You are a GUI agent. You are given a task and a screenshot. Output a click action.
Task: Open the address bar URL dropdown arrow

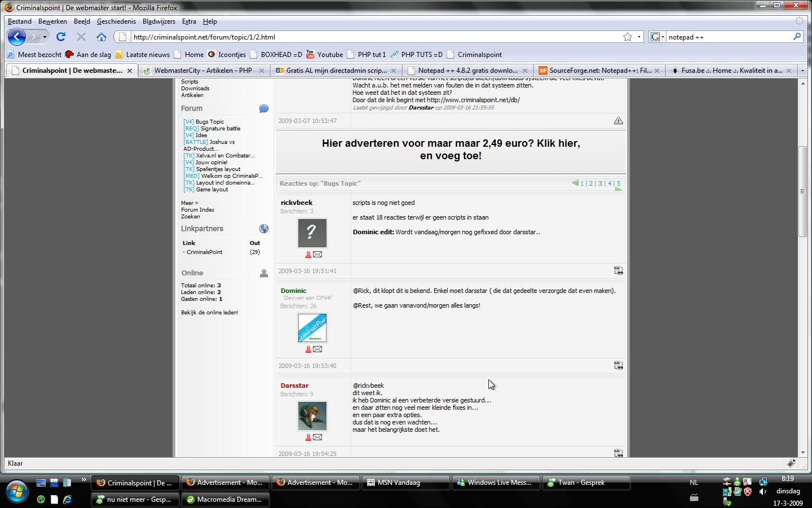click(x=639, y=37)
